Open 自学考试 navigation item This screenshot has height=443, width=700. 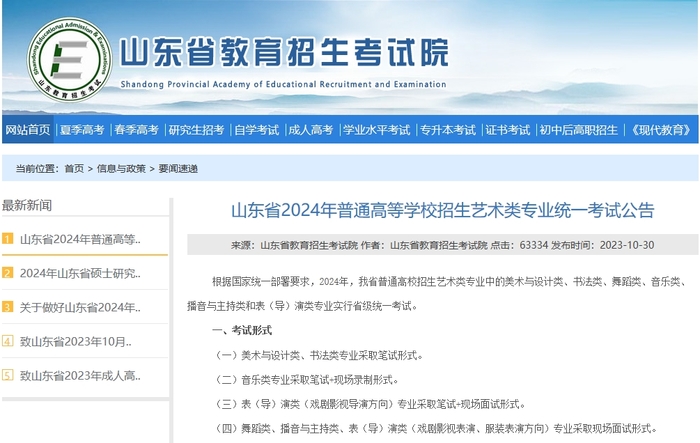pos(257,130)
